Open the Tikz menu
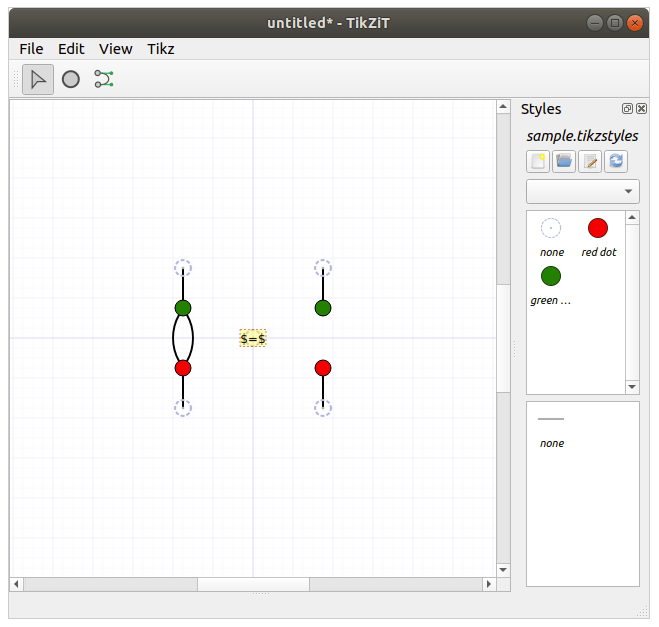Screen dimensions: 659x627 [161, 48]
